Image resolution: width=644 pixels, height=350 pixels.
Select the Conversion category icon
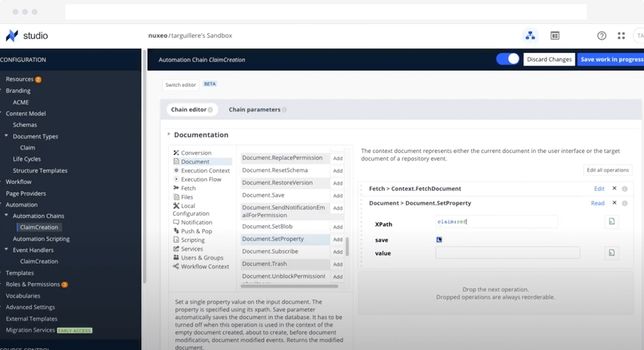[x=176, y=153]
